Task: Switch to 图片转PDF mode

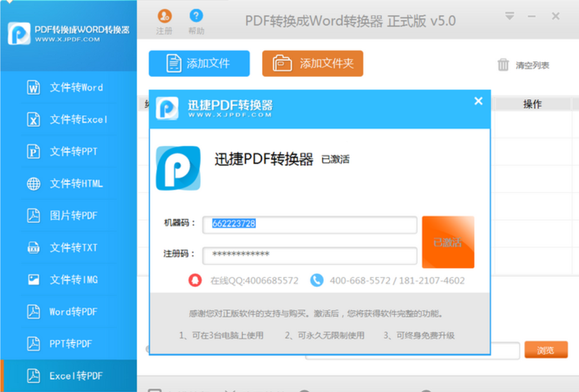Action: click(68, 216)
